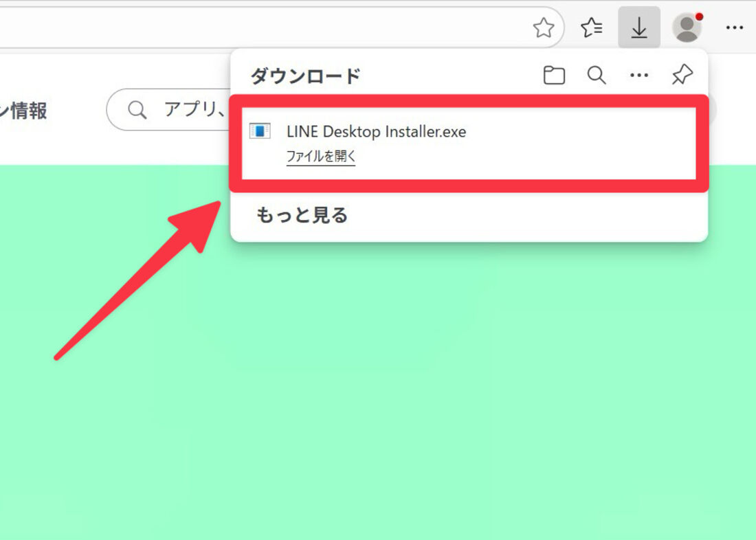Click the highlighted download item in the red frame
This screenshot has height=540, width=756.
pos(467,142)
